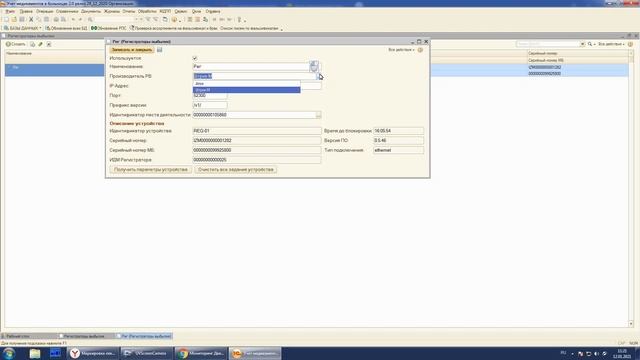Click 'Очистить все задания устройства' button
This screenshot has height=360, width=640.
236,169
